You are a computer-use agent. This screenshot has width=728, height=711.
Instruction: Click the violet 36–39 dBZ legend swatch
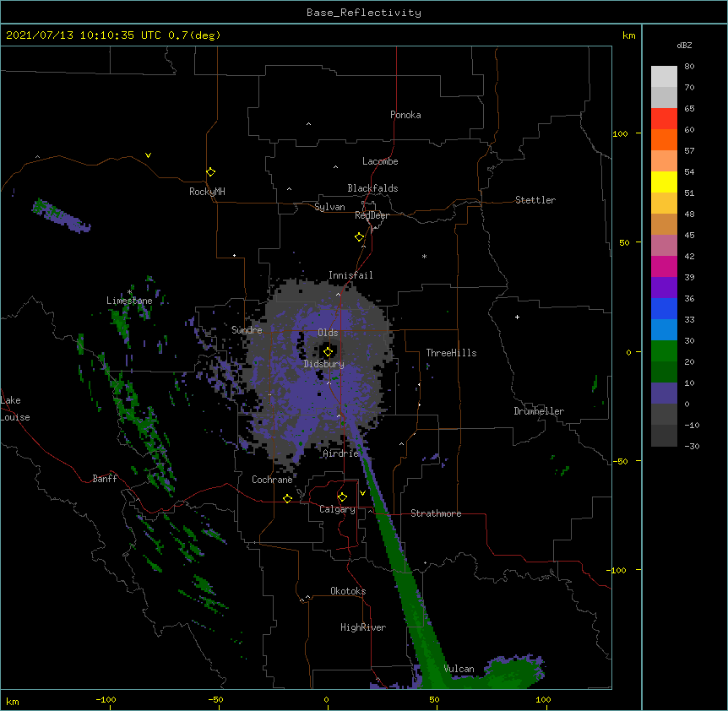[x=664, y=288]
